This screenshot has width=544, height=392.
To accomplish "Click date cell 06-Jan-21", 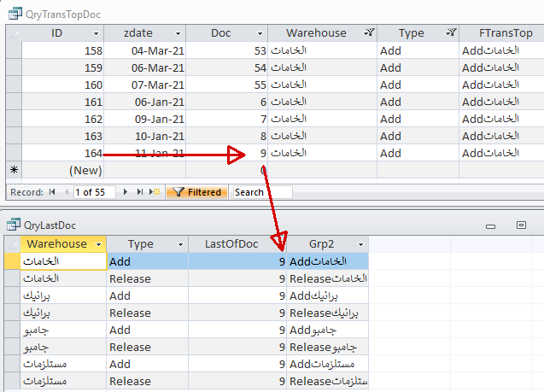I will pos(144,102).
